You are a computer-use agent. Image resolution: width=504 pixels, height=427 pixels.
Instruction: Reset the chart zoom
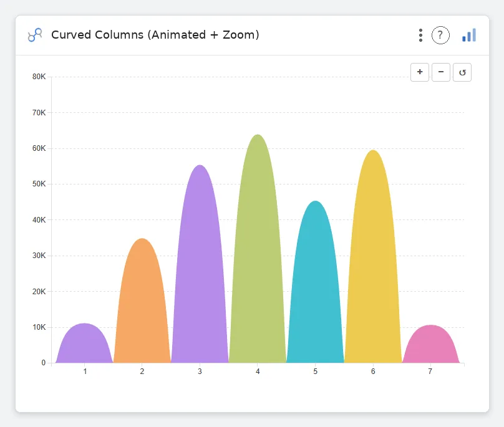462,72
